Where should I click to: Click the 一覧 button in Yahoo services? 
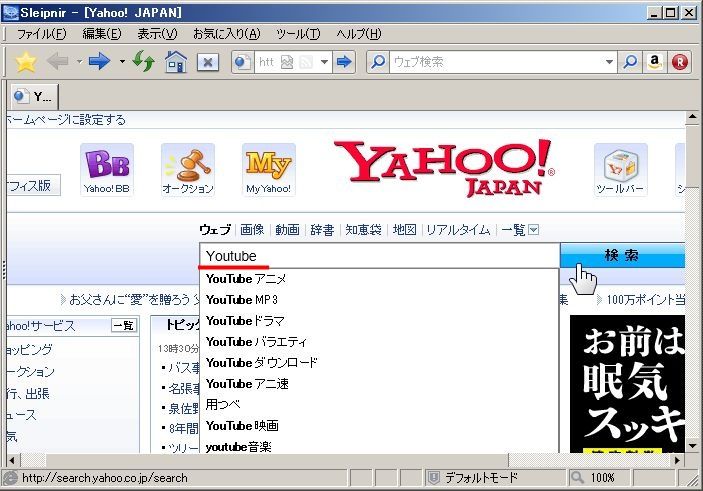point(124,326)
